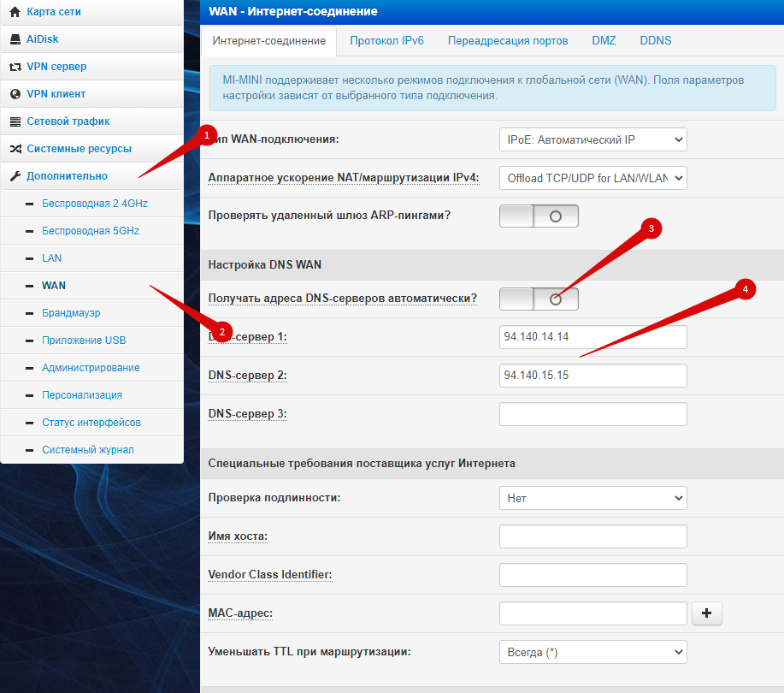Click the MAC-адрес label
This screenshot has height=693, width=784.
[x=240, y=613]
